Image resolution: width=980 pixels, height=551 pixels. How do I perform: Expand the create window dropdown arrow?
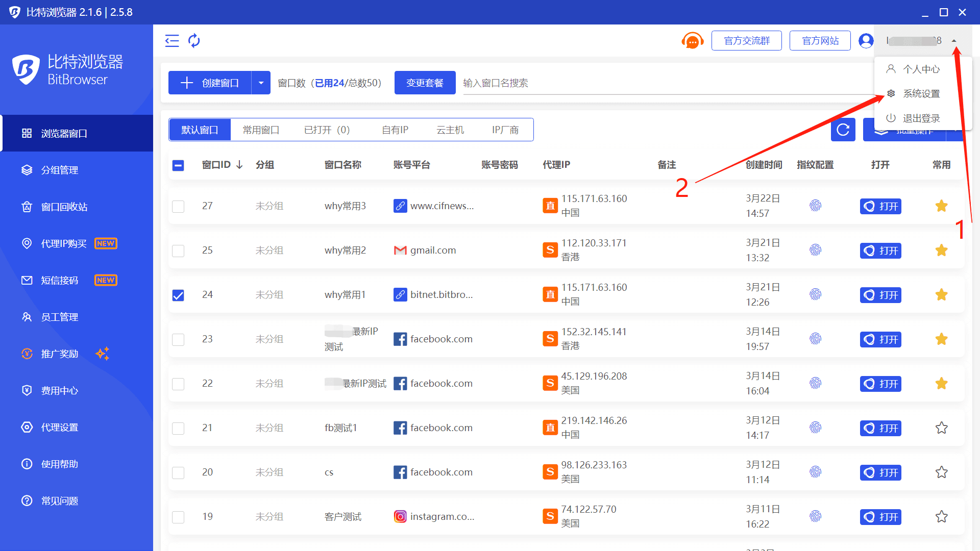pyautogui.click(x=261, y=83)
